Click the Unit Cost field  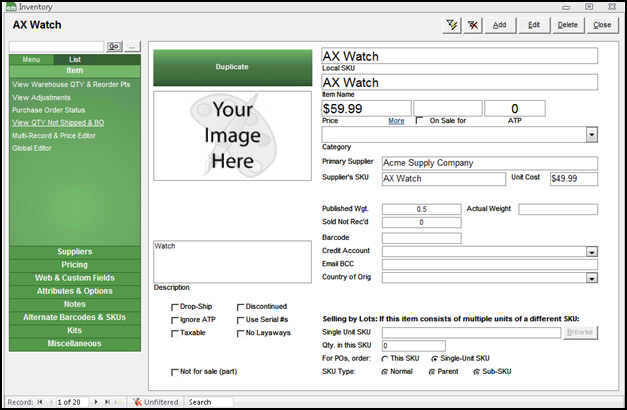coord(574,179)
